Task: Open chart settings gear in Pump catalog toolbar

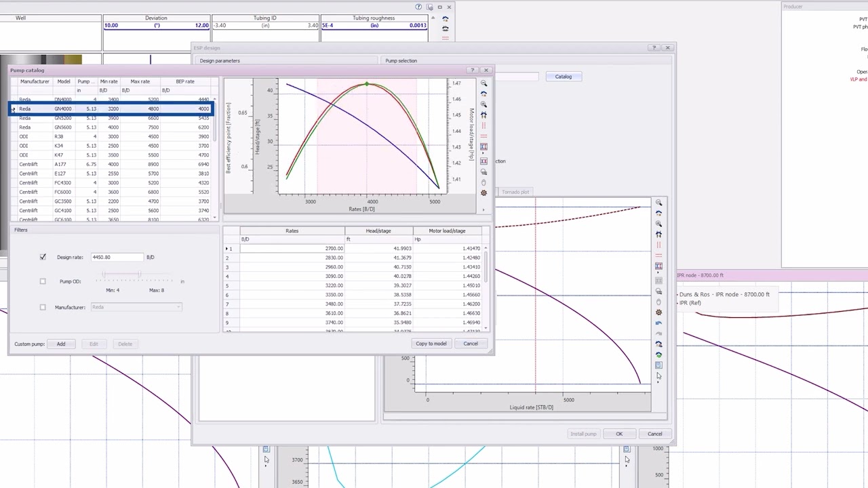Action: tap(484, 192)
